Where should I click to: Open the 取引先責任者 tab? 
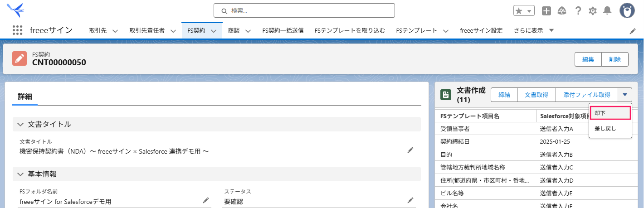click(x=147, y=30)
